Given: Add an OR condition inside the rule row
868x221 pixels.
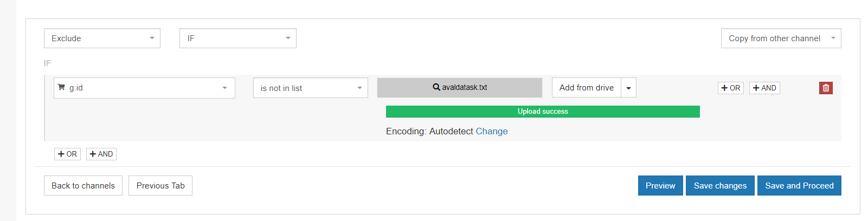Looking at the screenshot, I should [x=730, y=88].
